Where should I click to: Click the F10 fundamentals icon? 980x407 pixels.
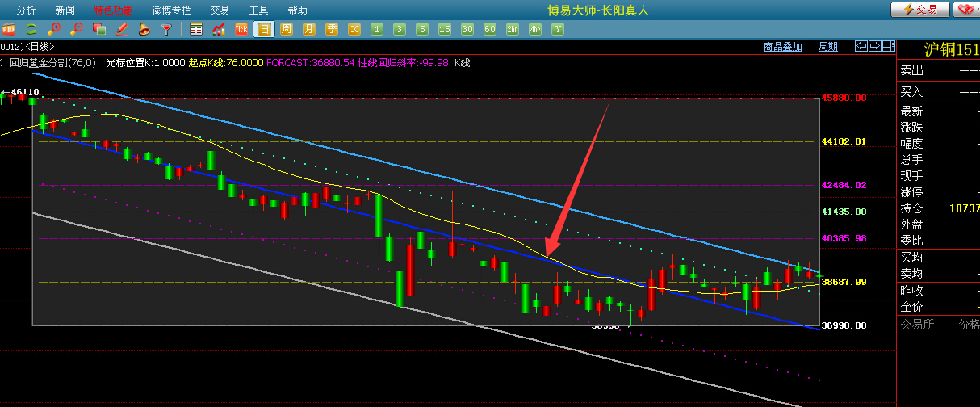[9, 29]
